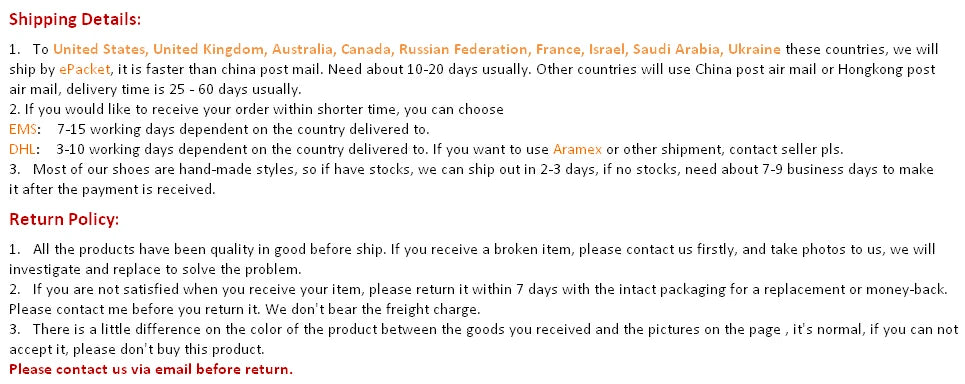
Task: Click France in the country list
Action: click(x=559, y=49)
